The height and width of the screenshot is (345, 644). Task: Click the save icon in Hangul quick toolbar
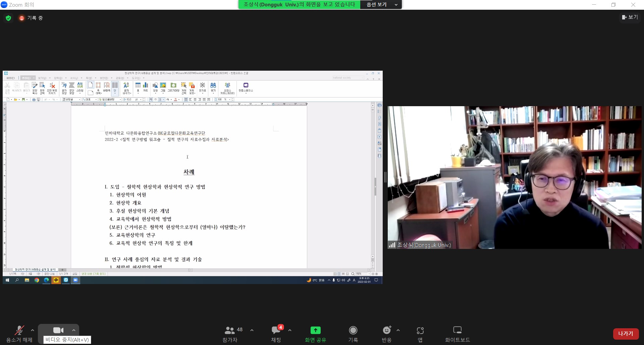(23, 99)
